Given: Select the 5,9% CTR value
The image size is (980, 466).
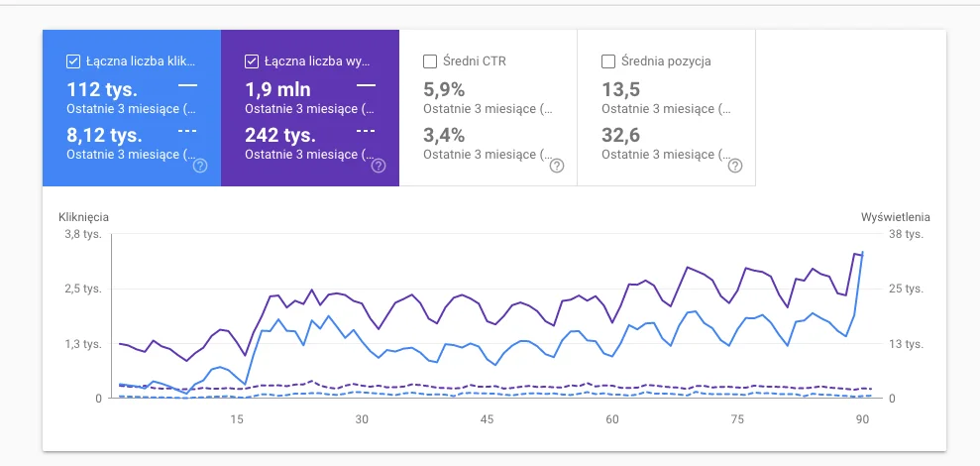Looking at the screenshot, I should [444, 90].
